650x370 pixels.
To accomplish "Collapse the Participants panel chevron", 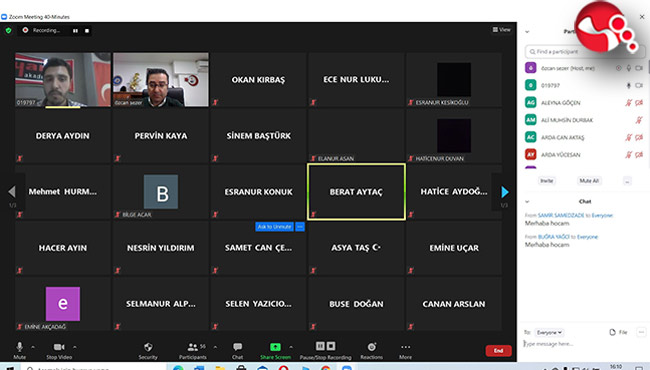I will [527, 31].
